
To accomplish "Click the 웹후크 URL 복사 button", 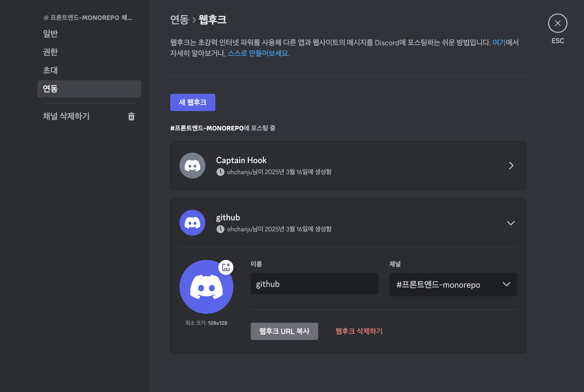I will (x=284, y=331).
